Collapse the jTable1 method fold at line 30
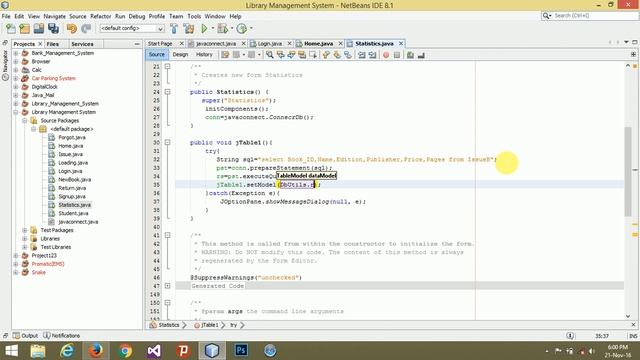Viewport: 640px width, 360px height. coord(167,142)
